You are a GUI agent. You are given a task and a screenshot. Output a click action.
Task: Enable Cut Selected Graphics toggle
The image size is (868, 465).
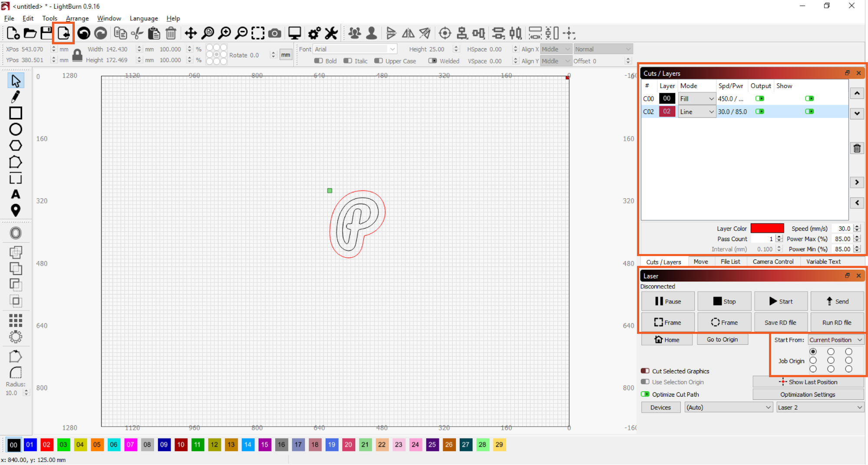coord(645,371)
